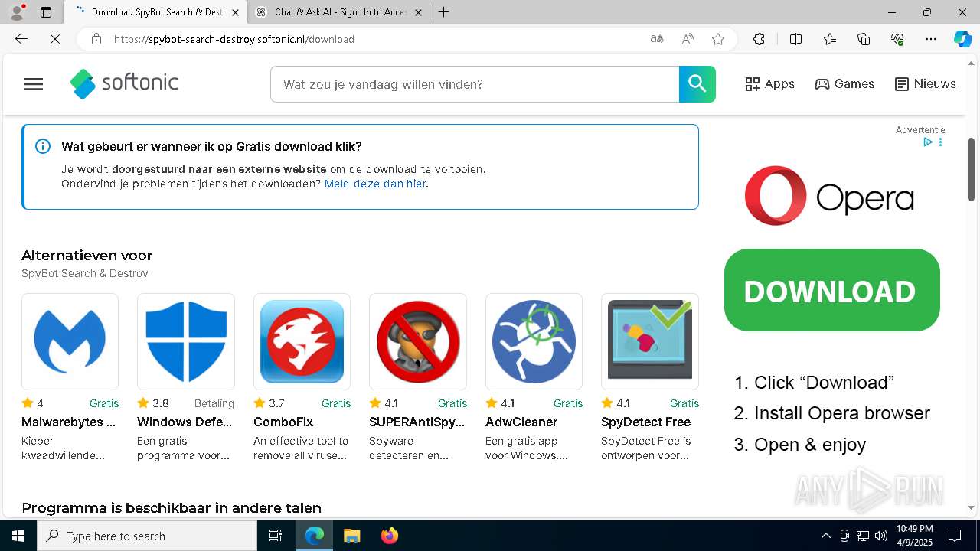Click the info icon in the download notice

[x=43, y=146]
